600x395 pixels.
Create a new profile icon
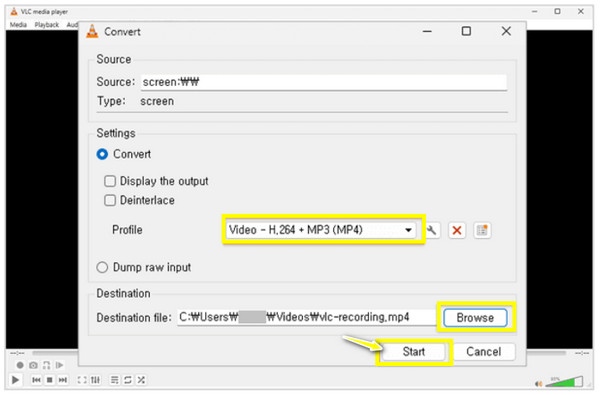pyautogui.click(x=482, y=230)
